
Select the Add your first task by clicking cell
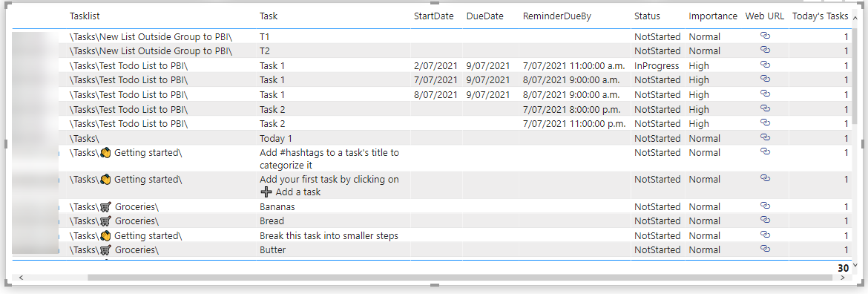[x=334, y=186]
